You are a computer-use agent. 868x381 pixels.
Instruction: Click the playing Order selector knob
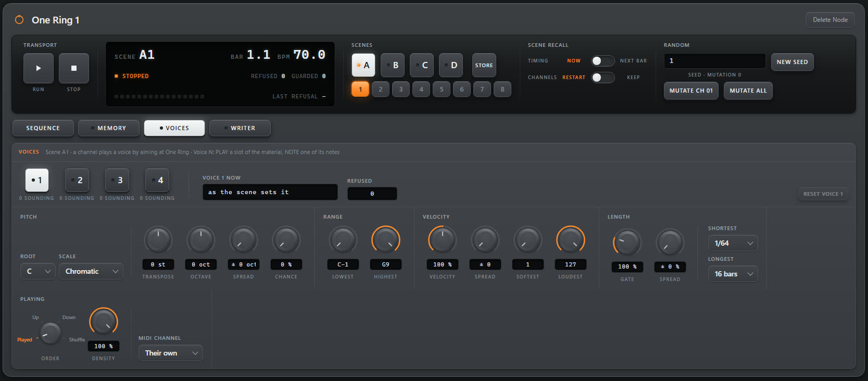[51, 333]
